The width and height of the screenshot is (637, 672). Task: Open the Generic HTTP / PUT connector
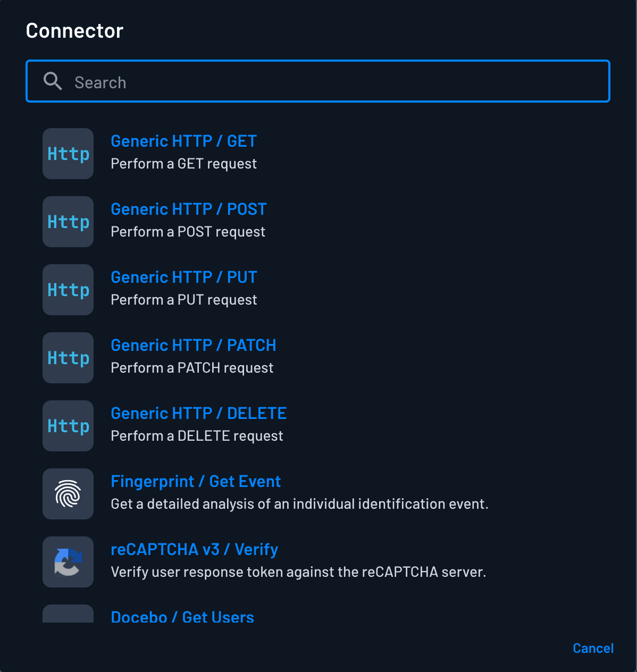(x=183, y=277)
